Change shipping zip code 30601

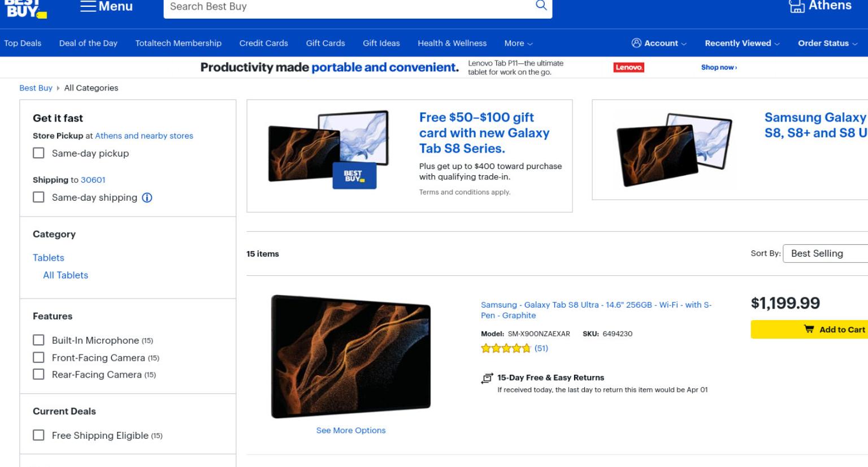point(93,180)
